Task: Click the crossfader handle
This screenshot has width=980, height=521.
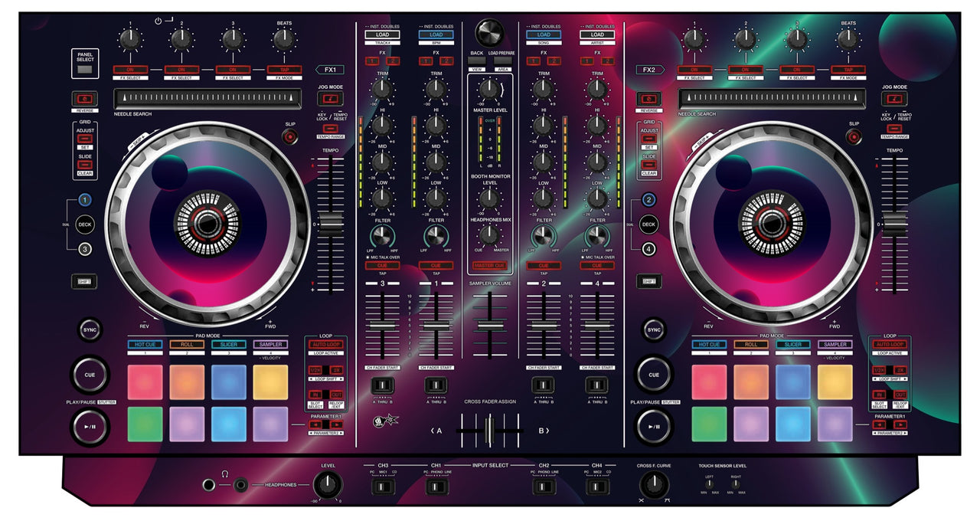Action: click(489, 431)
